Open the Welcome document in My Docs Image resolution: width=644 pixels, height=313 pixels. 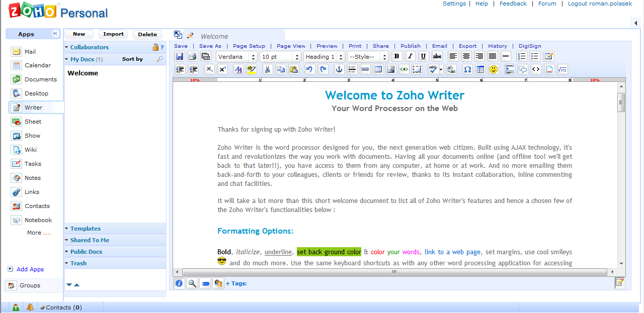tap(83, 73)
